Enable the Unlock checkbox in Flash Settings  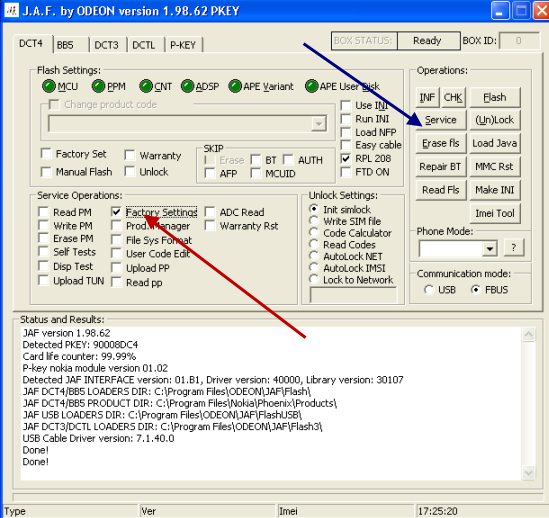130,172
